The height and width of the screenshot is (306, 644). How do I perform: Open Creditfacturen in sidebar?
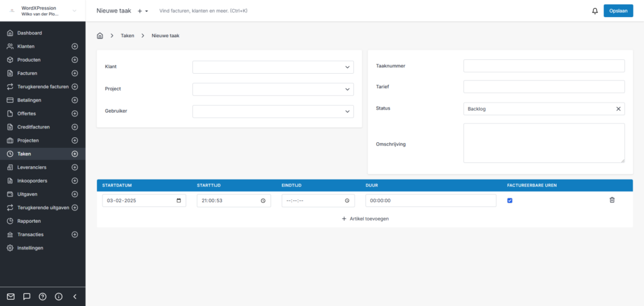(x=33, y=127)
